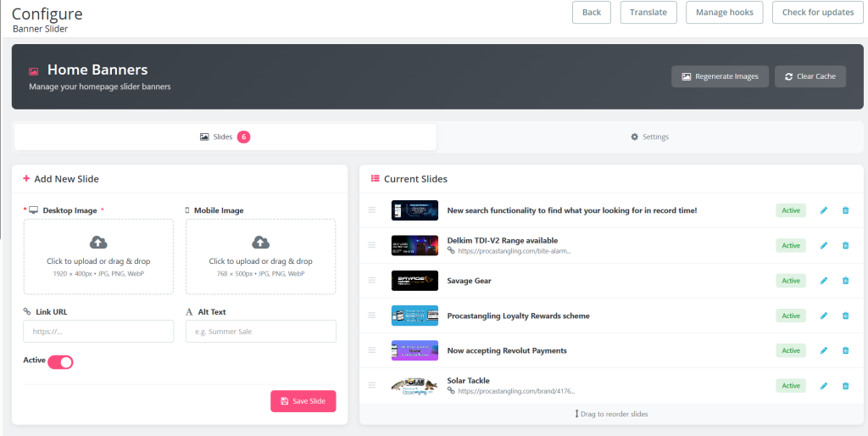
Task: Click the Clear Cache button
Action: click(810, 76)
